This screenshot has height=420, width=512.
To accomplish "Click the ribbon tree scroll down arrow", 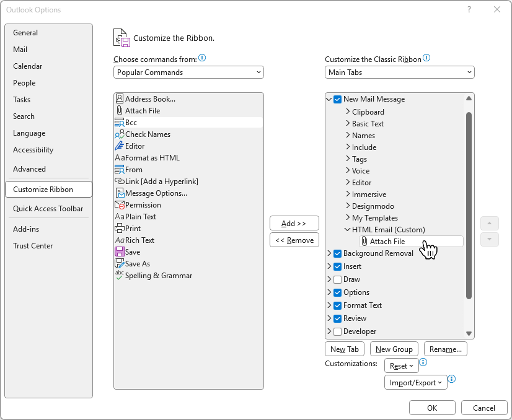I will coord(469,333).
